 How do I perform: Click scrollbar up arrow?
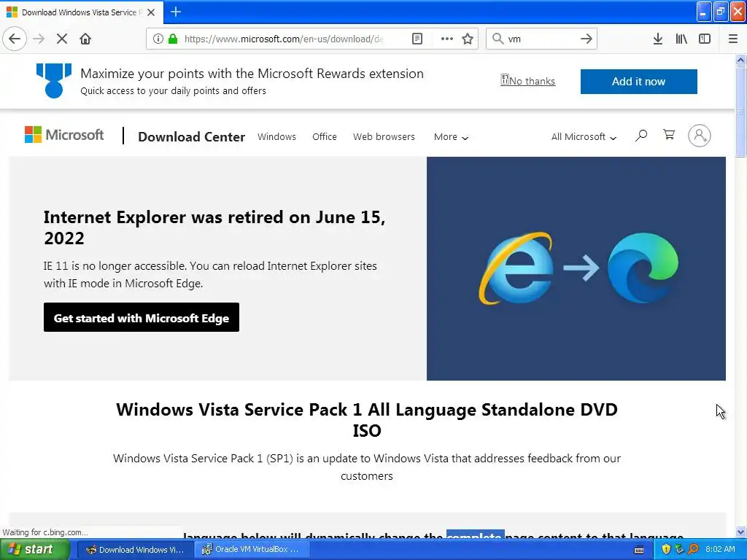tap(740, 60)
